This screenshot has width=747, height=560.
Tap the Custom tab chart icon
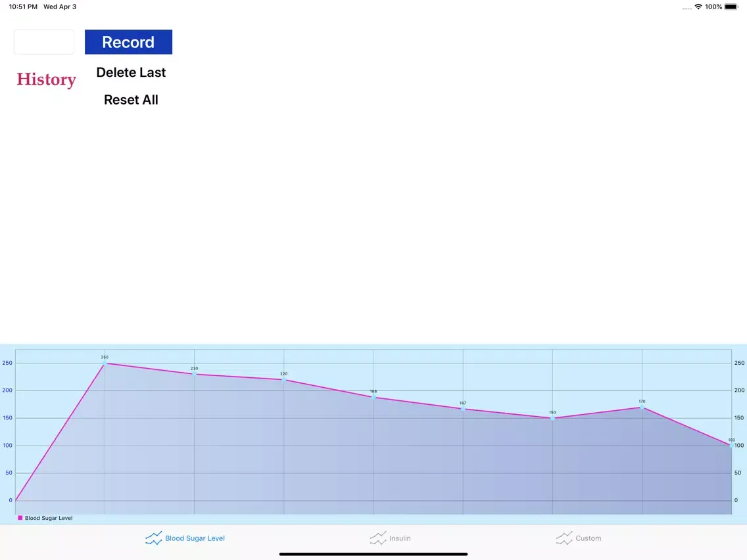[x=564, y=538]
